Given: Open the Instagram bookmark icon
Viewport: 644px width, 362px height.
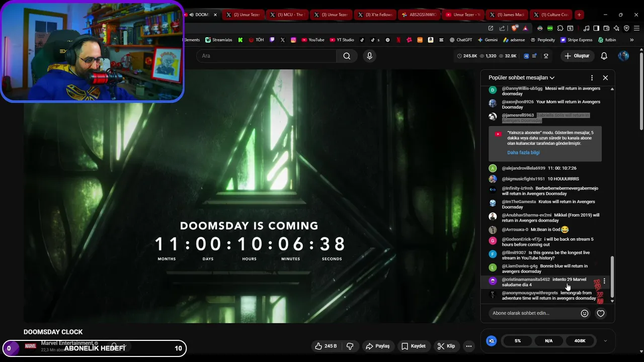Looking at the screenshot, I should click(x=293, y=40).
